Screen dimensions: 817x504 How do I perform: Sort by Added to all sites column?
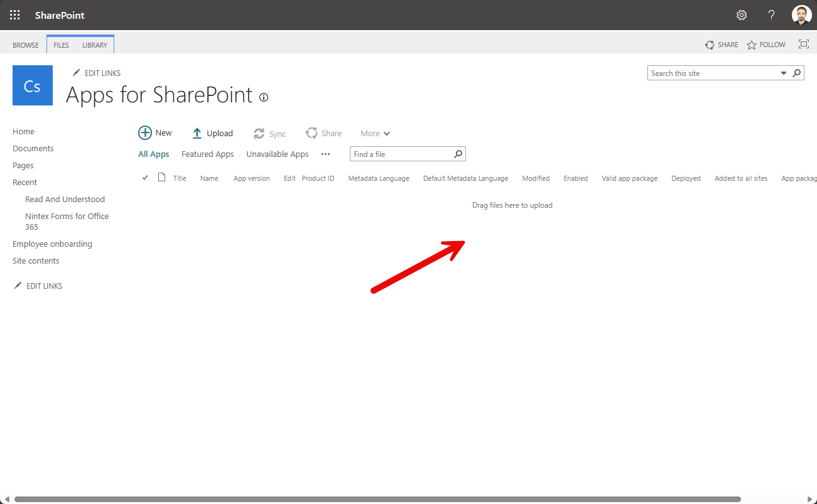click(x=741, y=178)
